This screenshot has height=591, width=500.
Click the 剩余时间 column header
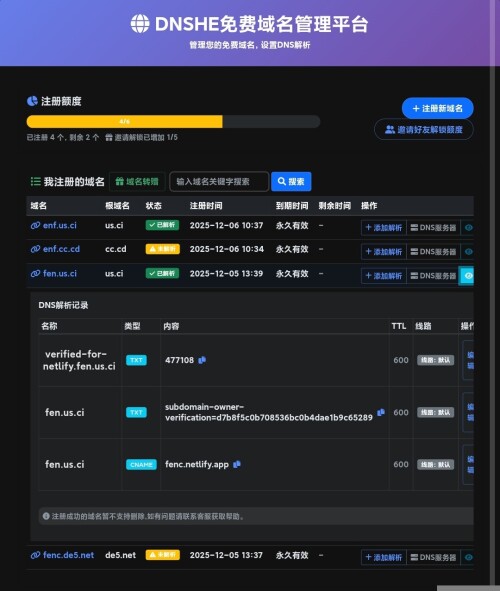point(335,206)
